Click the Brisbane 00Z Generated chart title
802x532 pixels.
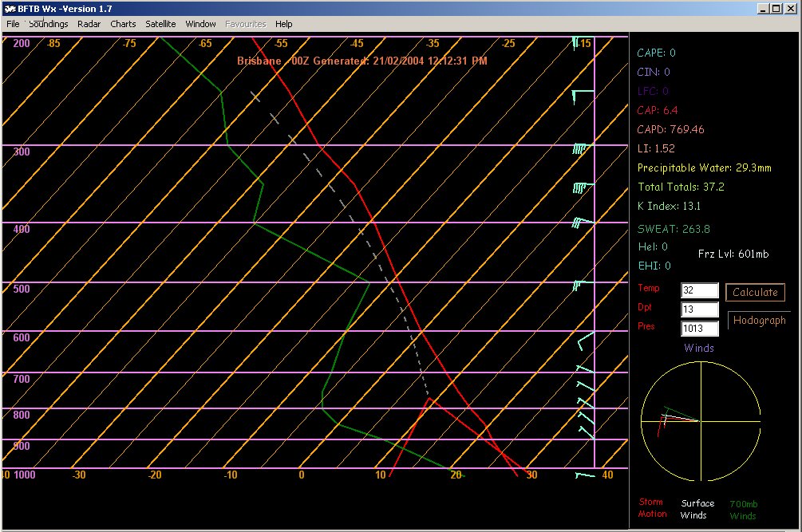(362, 61)
